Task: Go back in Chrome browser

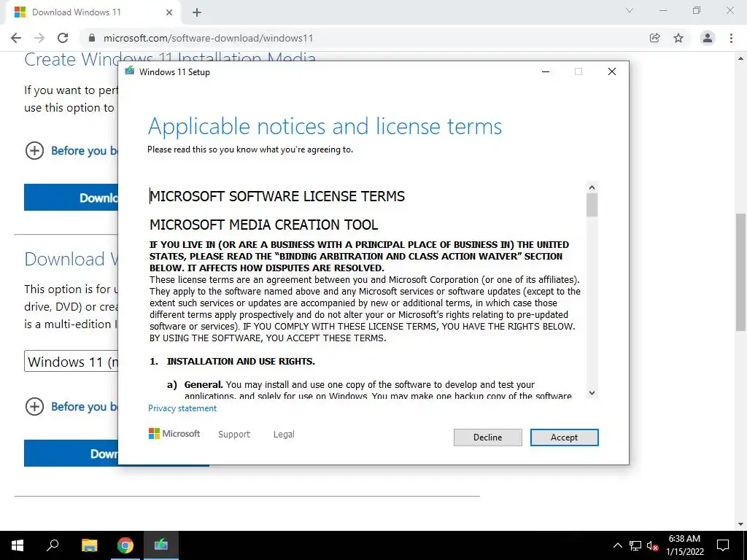Action: (16, 38)
